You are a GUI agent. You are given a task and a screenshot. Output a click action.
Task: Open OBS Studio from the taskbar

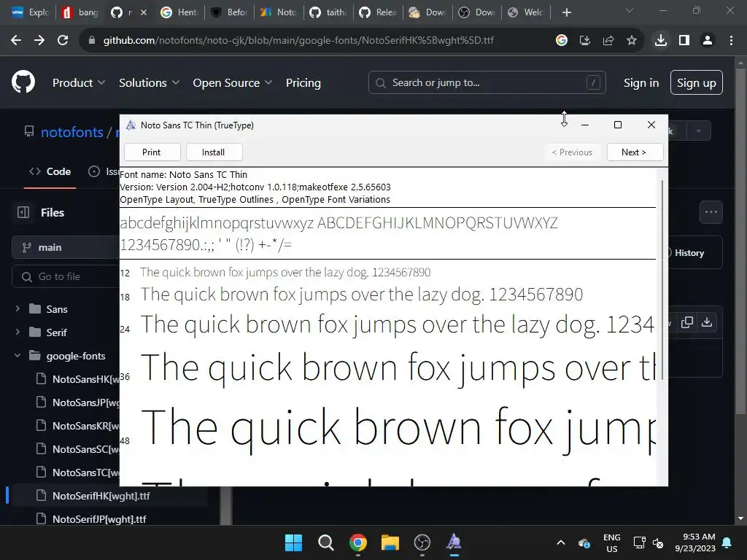pyautogui.click(x=422, y=542)
